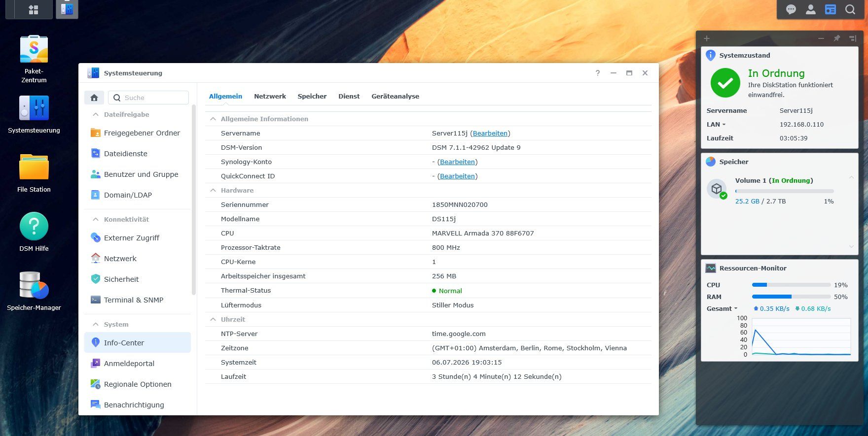This screenshot has width=868, height=436.
Task: Collapse the System sidebar section
Action: tap(96, 324)
